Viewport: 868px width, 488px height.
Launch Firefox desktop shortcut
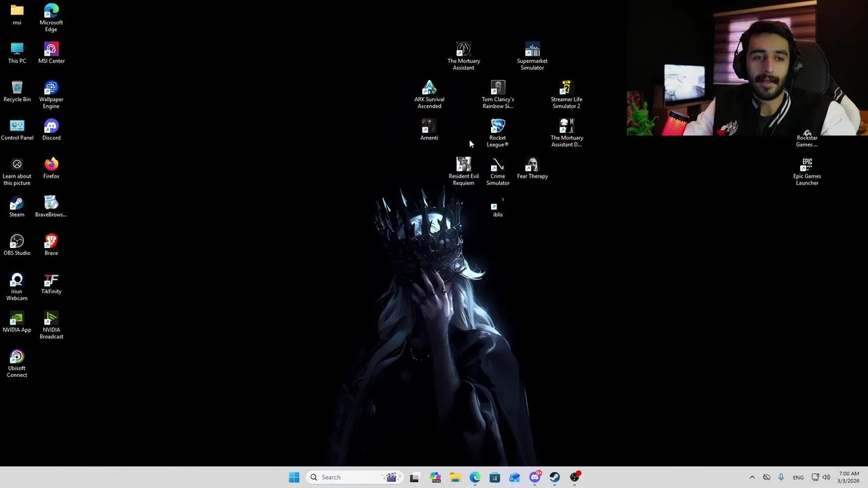click(x=51, y=168)
